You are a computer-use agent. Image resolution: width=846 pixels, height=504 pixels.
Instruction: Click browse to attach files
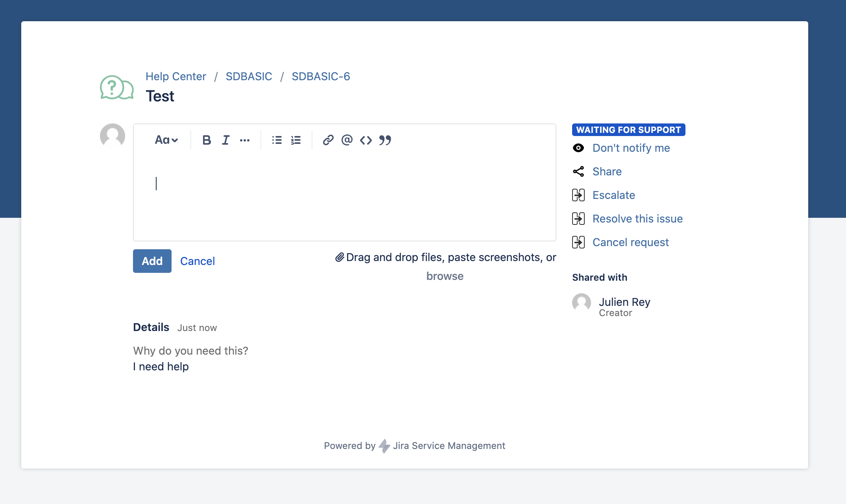point(445,276)
